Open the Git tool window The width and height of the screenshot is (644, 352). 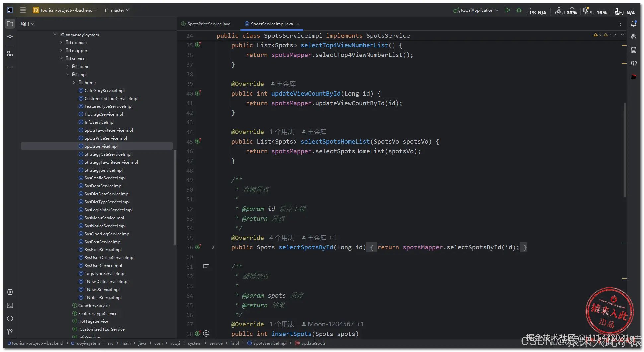(10, 331)
